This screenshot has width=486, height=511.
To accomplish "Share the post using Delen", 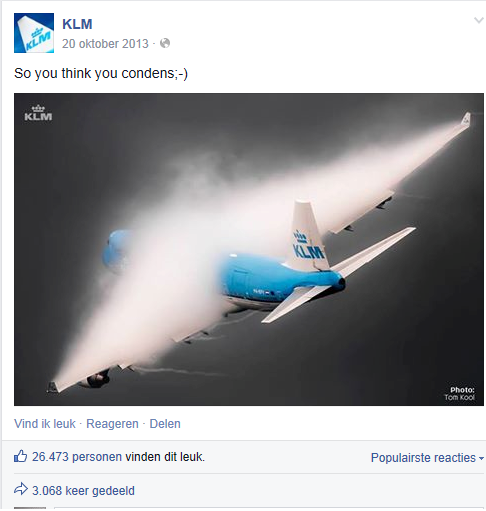I will coord(165,424).
